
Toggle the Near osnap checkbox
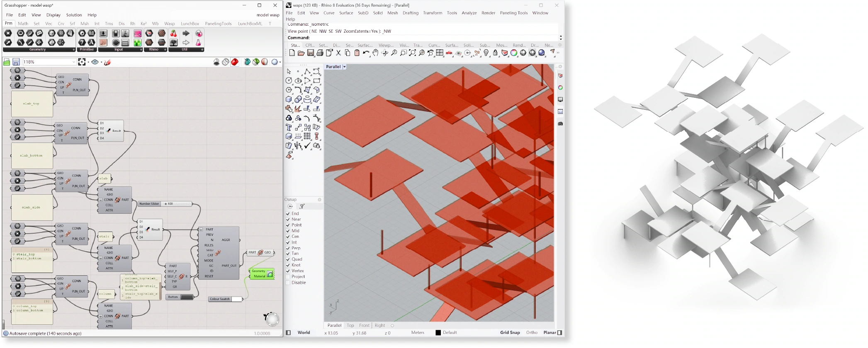(288, 220)
